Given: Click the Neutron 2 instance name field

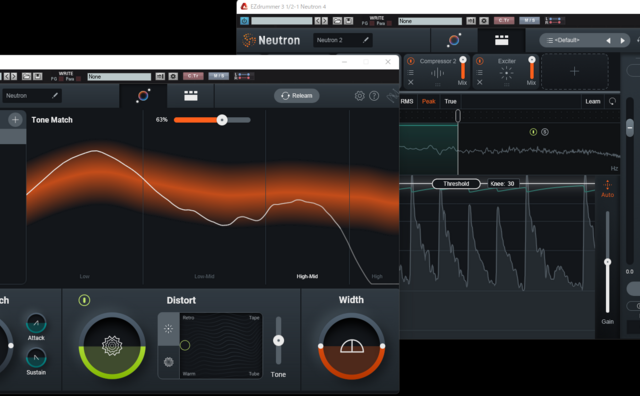Looking at the screenshot, I should coord(343,40).
